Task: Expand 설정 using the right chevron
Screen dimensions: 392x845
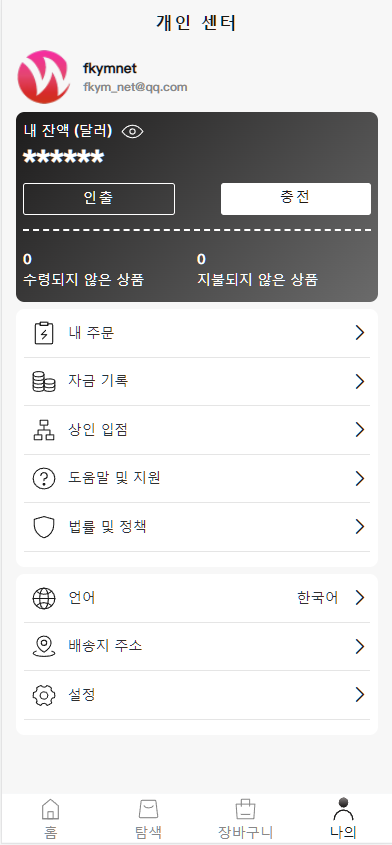Action: point(360,695)
